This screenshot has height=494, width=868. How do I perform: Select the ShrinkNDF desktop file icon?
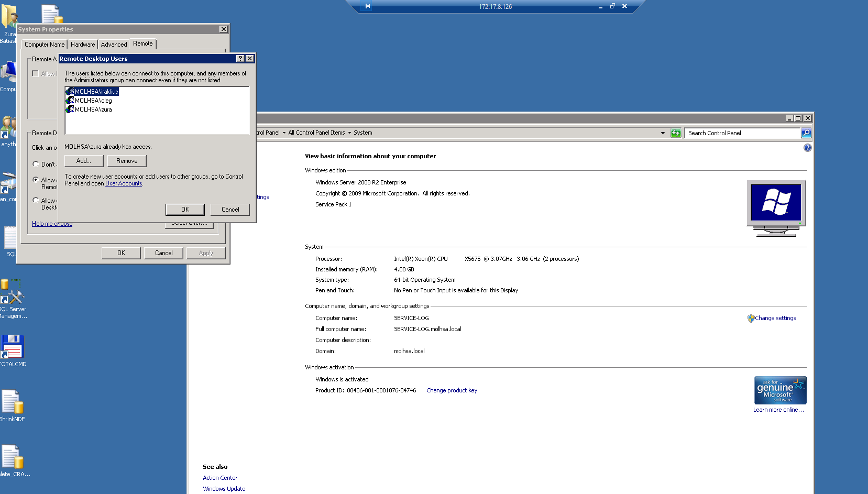pos(13,403)
